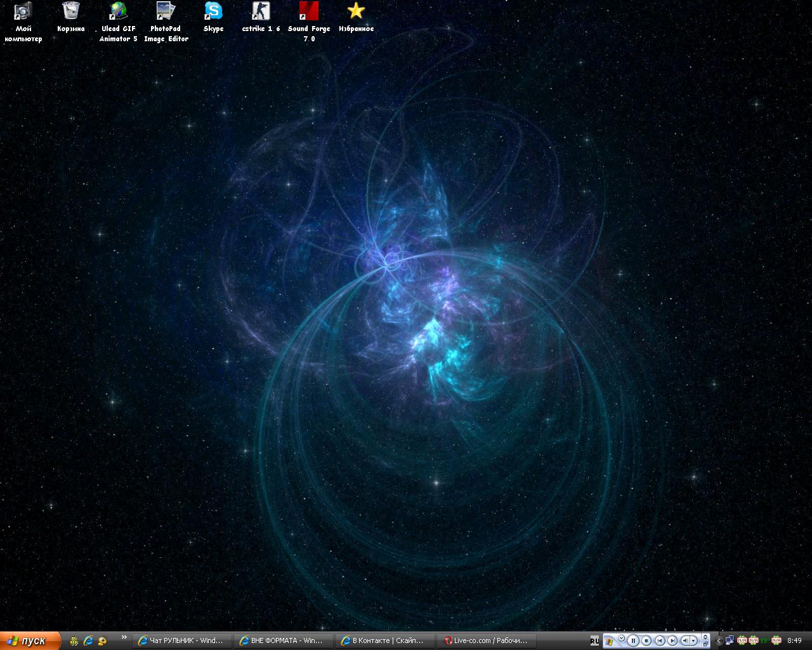The image size is (812, 650).
Task: Launch cstrike 1.6 desktop icon
Action: (261, 11)
